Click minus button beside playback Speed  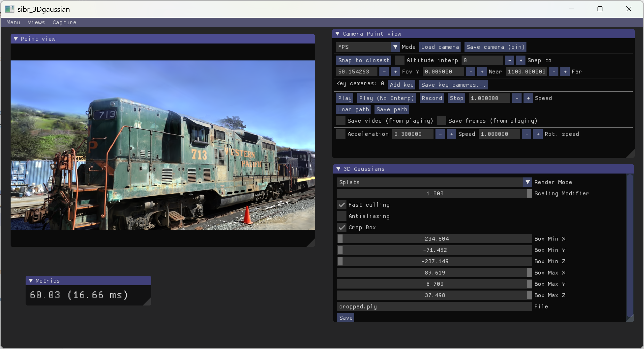(x=517, y=98)
